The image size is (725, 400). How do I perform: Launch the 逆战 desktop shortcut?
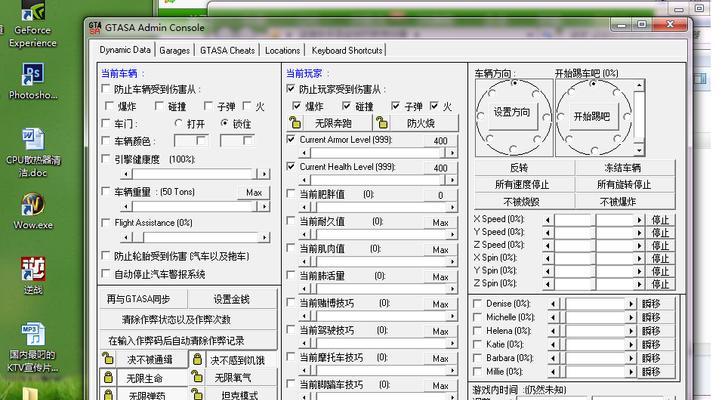[33, 276]
